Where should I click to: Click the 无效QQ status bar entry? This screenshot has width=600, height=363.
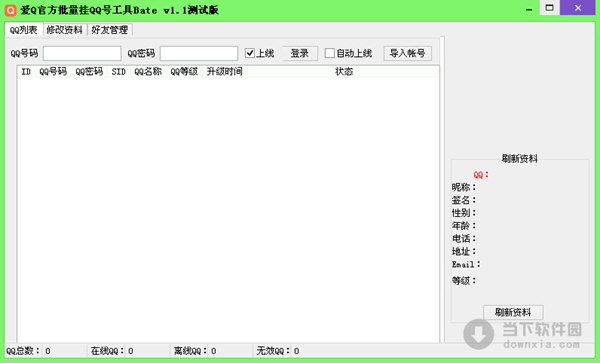278,351
